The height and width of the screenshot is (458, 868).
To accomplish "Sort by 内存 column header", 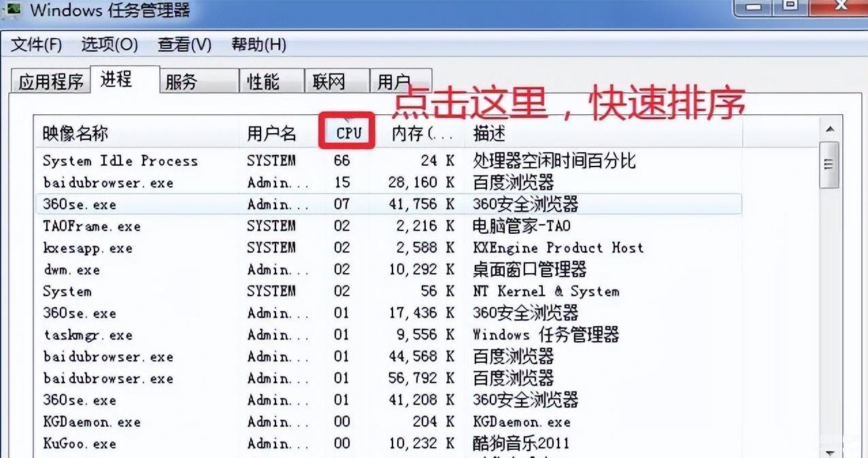I will tap(422, 134).
